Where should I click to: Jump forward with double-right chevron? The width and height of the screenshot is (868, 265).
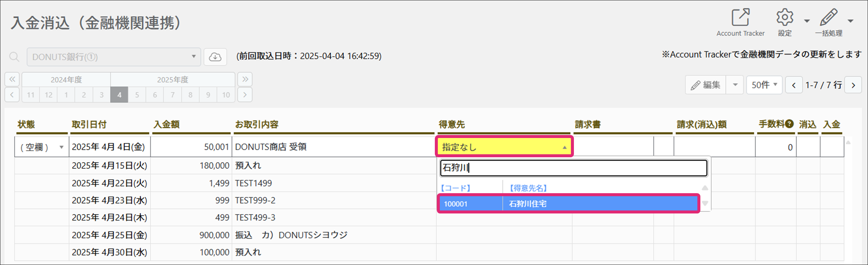pyautogui.click(x=245, y=79)
